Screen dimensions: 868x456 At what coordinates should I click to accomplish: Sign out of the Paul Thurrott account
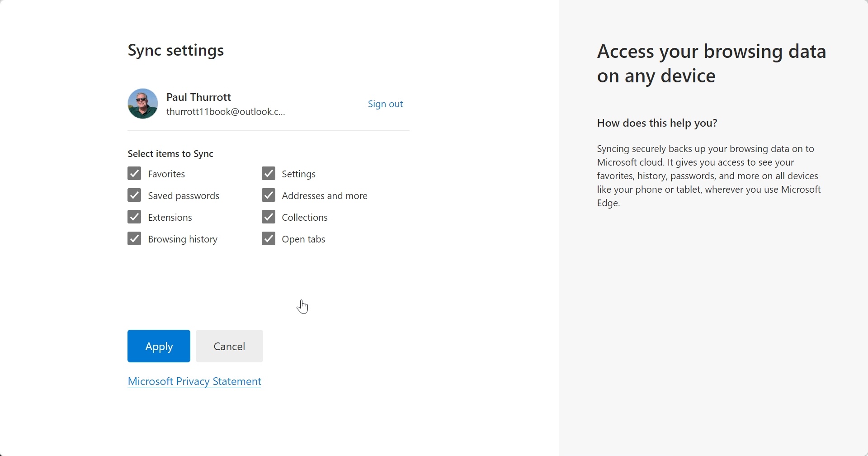coord(385,104)
